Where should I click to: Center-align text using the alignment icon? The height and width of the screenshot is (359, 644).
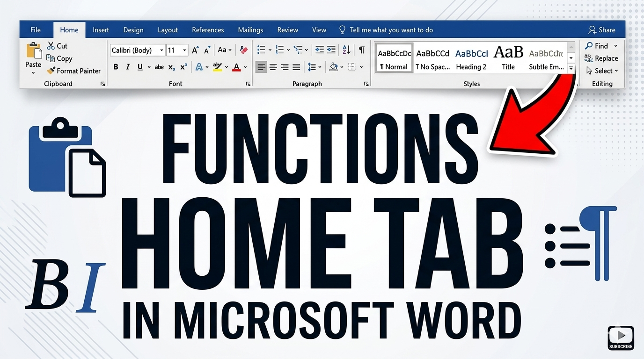tap(273, 67)
